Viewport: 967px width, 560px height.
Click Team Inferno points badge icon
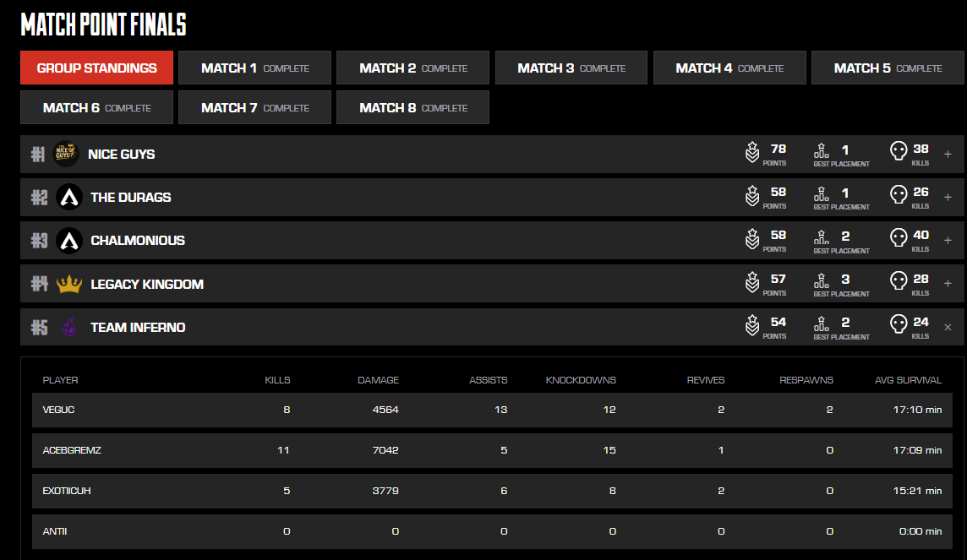751,325
